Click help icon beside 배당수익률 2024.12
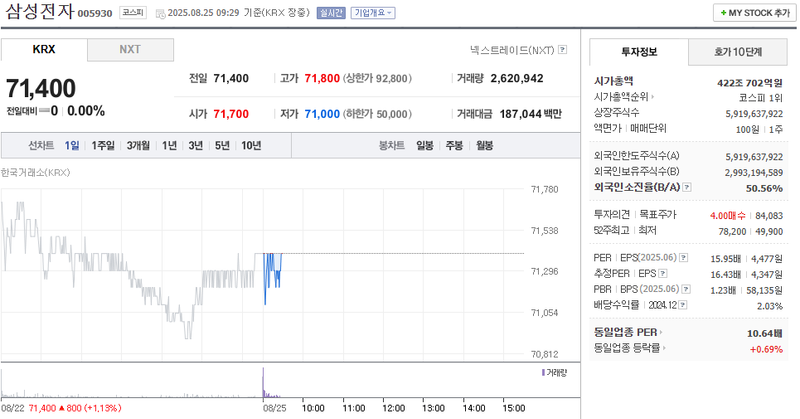800x419 pixels. [x=683, y=305]
